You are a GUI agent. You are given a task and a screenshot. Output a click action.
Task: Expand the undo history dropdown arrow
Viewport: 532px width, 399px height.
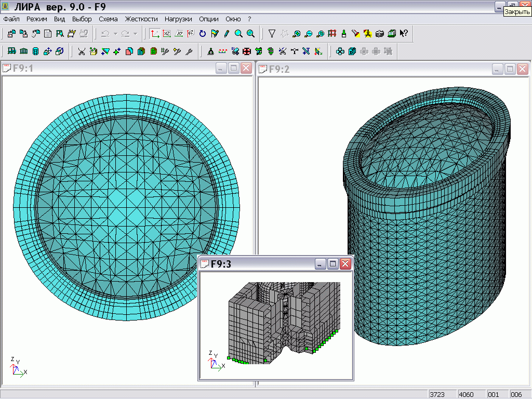[x=115, y=34]
